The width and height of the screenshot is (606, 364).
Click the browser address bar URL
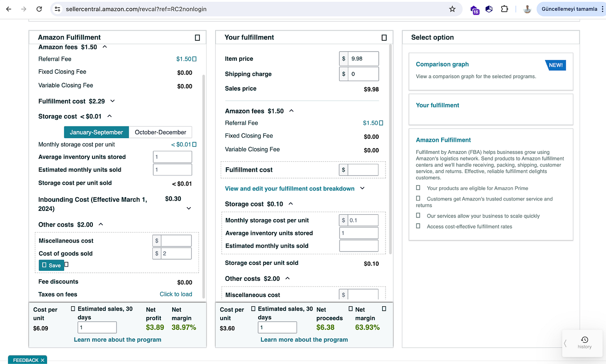click(x=136, y=9)
